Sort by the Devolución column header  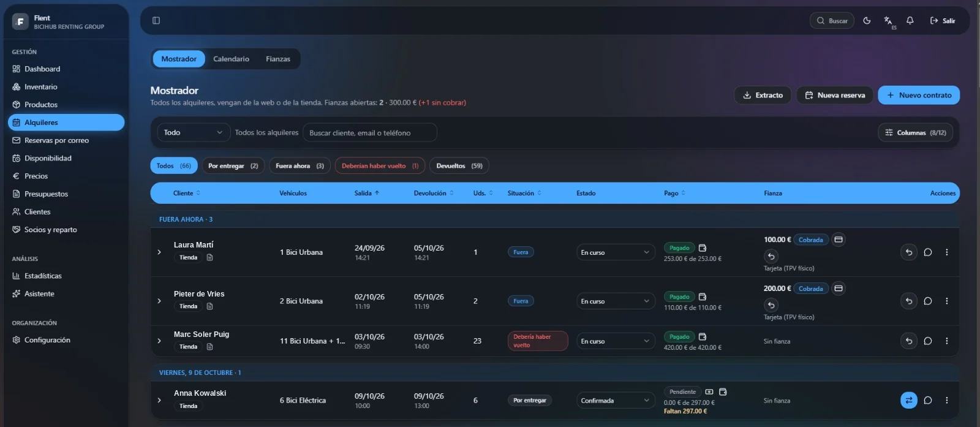click(434, 193)
